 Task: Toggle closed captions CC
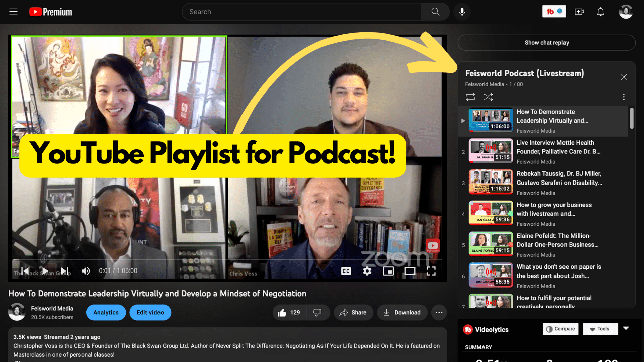[346, 271]
